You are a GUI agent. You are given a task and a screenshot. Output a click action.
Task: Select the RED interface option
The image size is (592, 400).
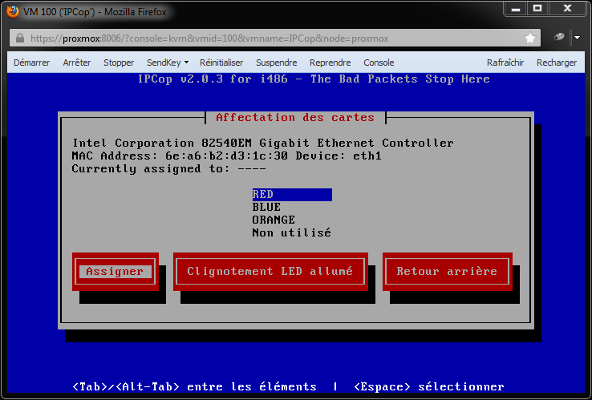click(x=292, y=195)
